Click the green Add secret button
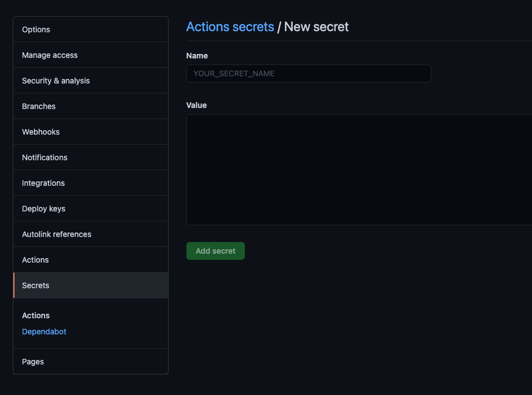532x395 pixels. point(215,251)
